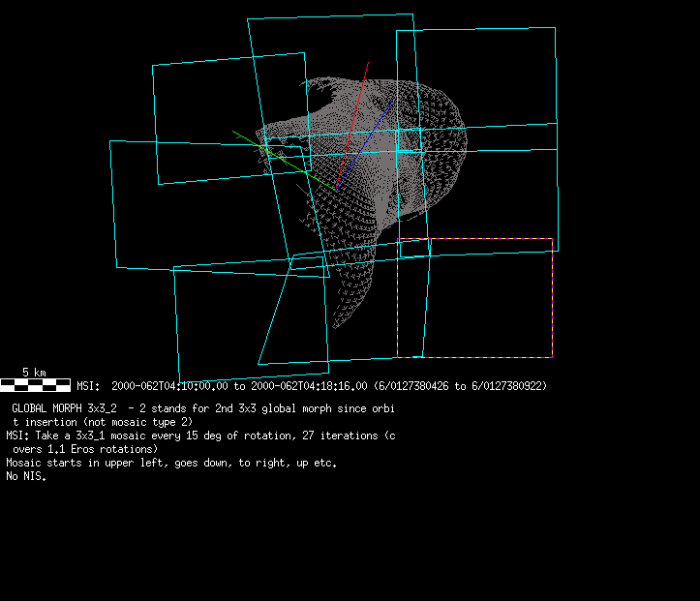This screenshot has width=700, height=601.
Task: Click the black-and-white checkered scale bar
Action: pos(35,385)
